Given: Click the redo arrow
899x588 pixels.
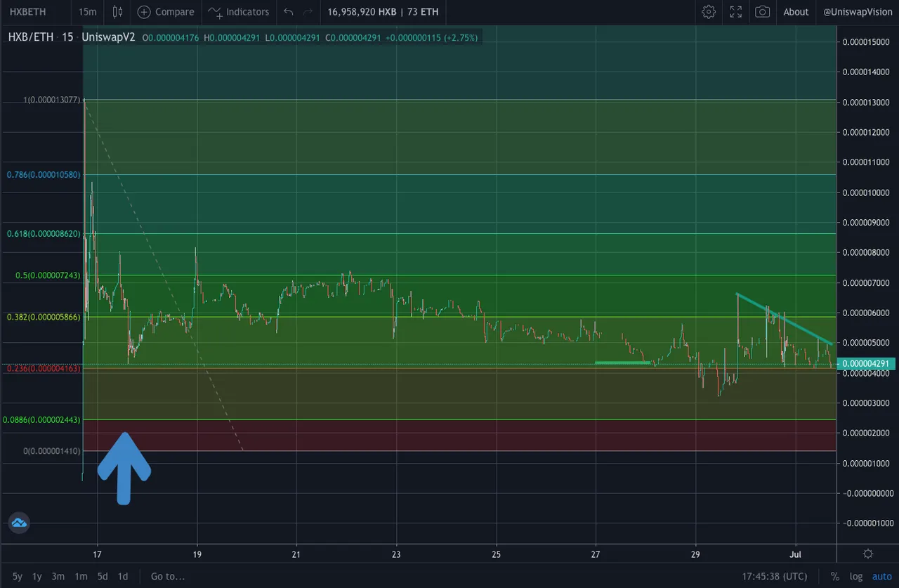Looking at the screenshot, I should [x=308, y=12].
